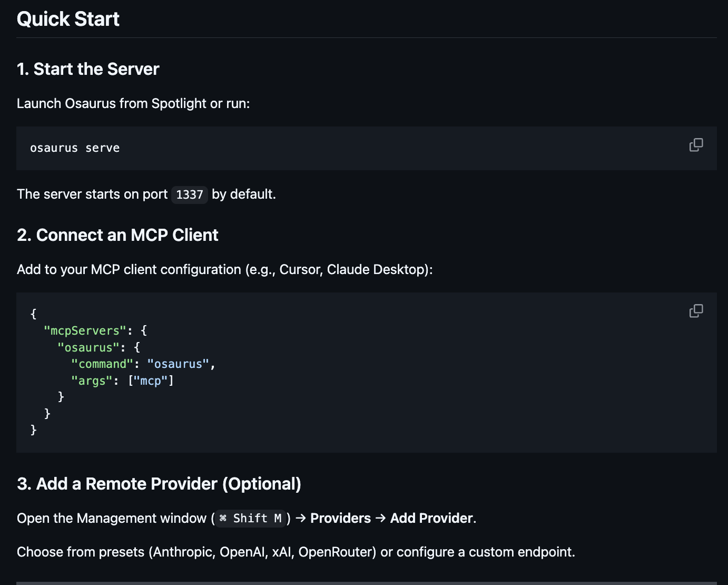This screenshot has width=728, height=585.
Task: Click the "Choose from presets" sentence
Action: tap(296, 552)
